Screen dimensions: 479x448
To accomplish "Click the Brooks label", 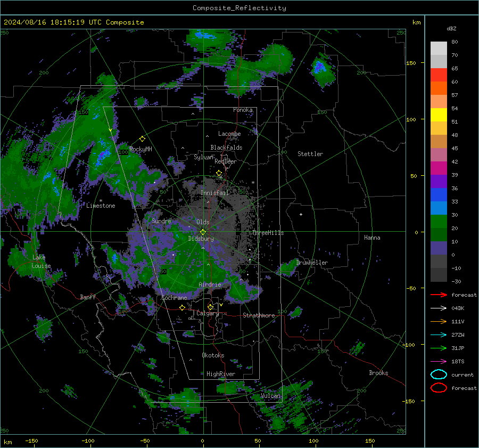I will (x=378, y=373).
